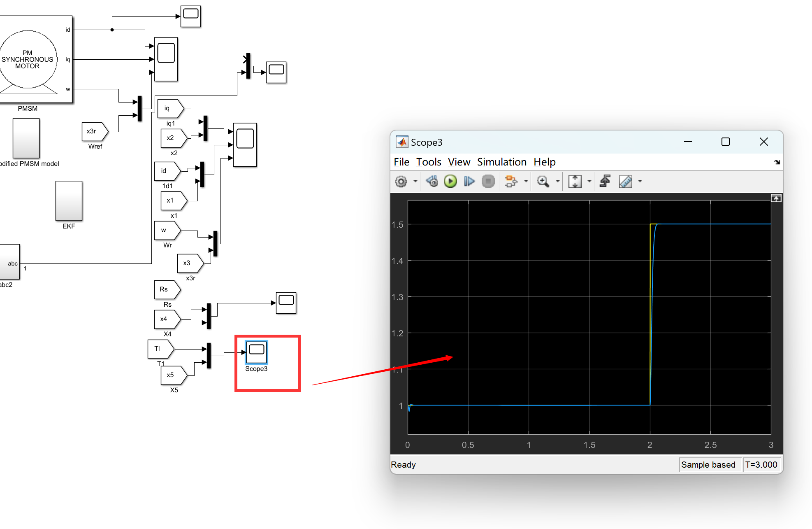Open scope Configuration Properties gear icon
The width and height of the screenshot is (812, 529).
tap(401, 182)
